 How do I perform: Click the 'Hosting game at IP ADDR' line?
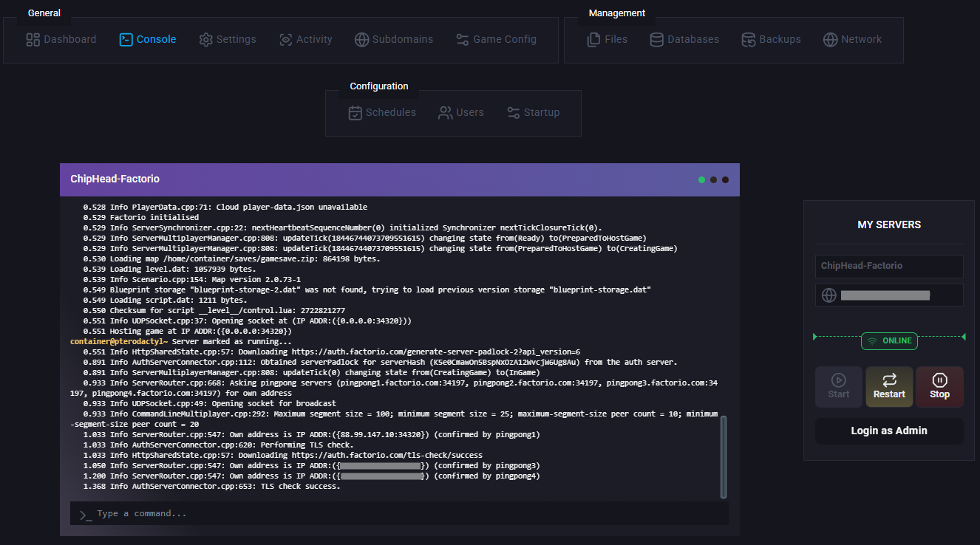point(188,332)
